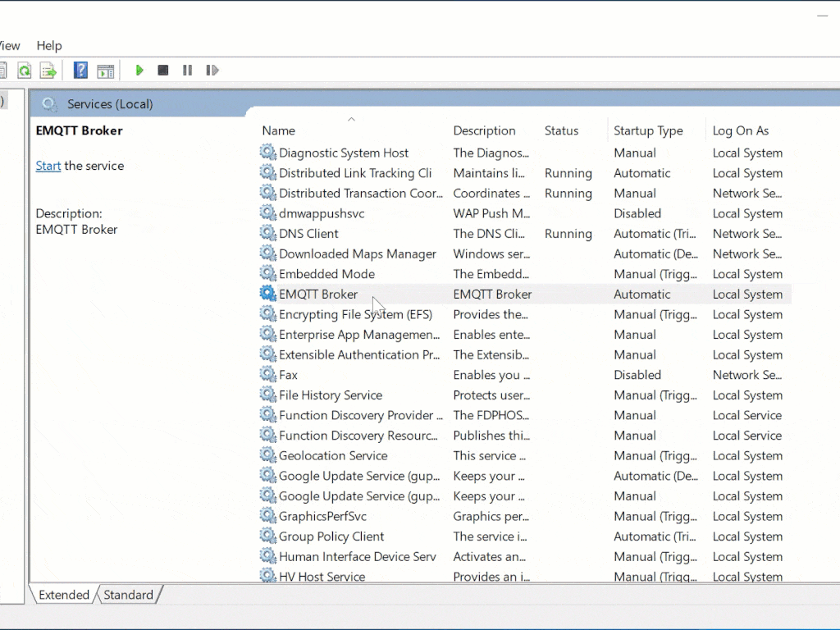This screenshot has width=840, height=630.
Task: Click the Fax service gear icon
Action: coord(268,374)
